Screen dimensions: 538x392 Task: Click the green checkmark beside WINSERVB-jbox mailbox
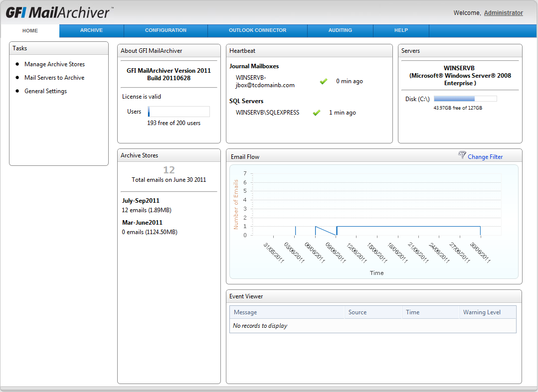tap(323, 81)
